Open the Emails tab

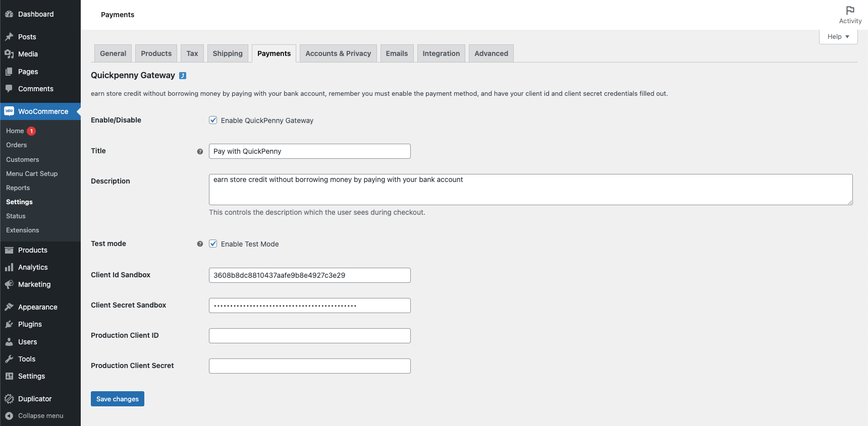(x=397, y=53)
